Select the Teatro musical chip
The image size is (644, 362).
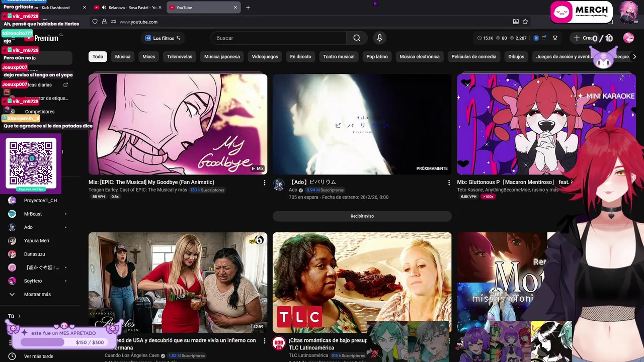[339, 57]
